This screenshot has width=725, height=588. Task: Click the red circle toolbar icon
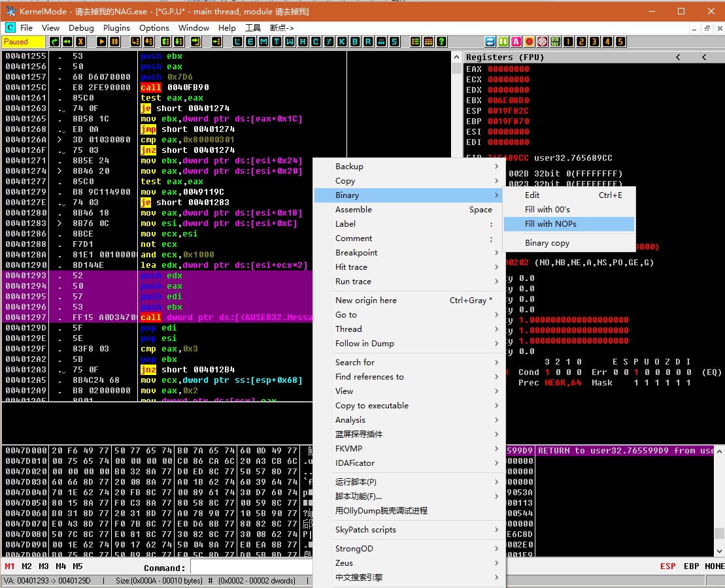tap(530, 42)
